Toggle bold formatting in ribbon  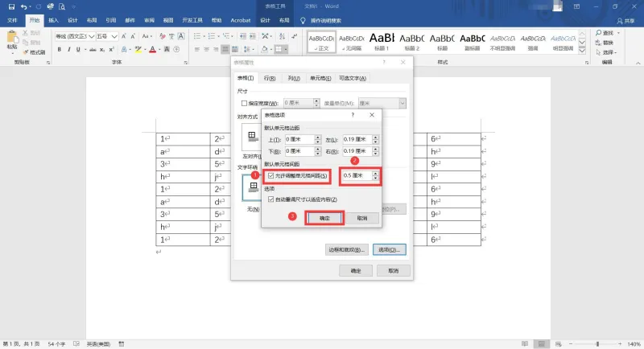[x=59, y=50]
